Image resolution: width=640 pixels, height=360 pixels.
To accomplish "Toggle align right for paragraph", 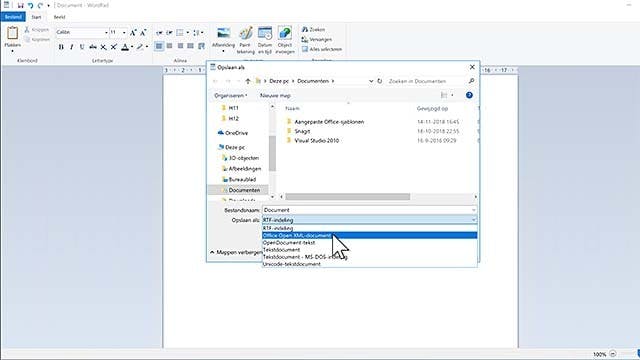I will (180, 46).
